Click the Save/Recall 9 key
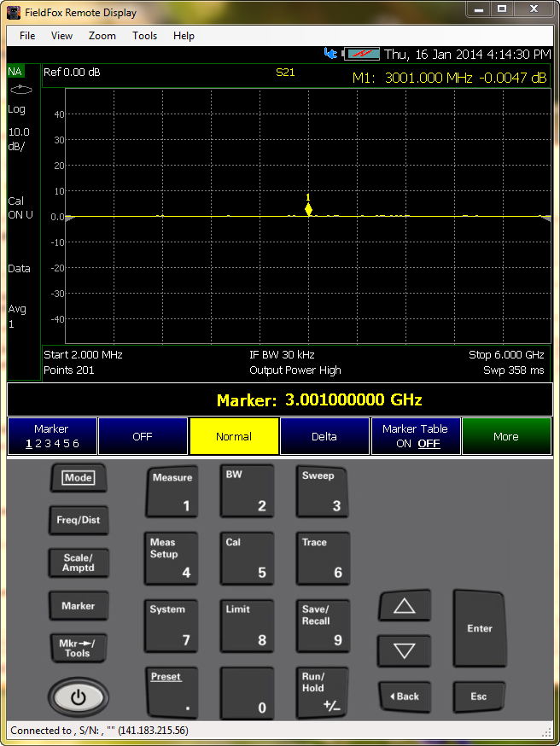560x746 pixels. point(323,626)
